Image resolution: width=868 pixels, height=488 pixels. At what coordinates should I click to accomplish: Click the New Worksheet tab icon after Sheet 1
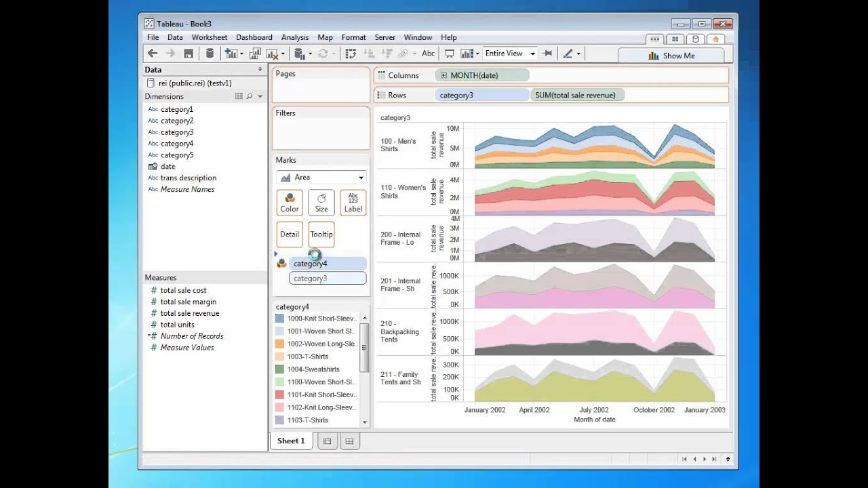coord(327,441)
